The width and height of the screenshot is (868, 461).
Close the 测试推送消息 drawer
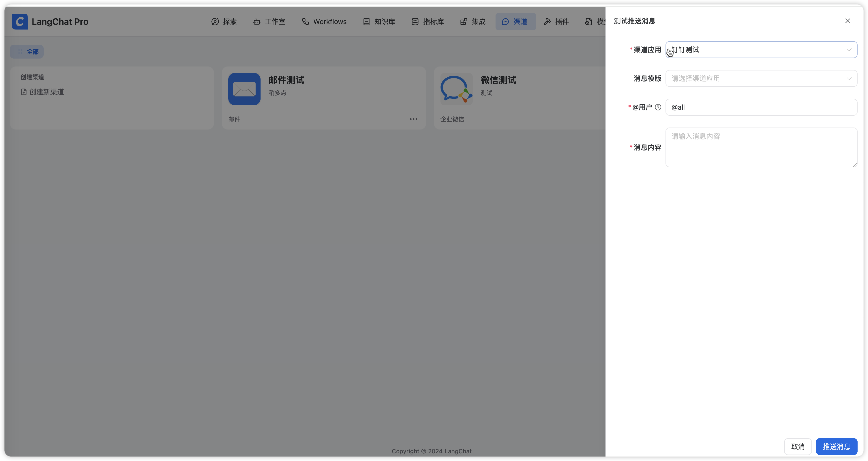[x=847, y=21]
